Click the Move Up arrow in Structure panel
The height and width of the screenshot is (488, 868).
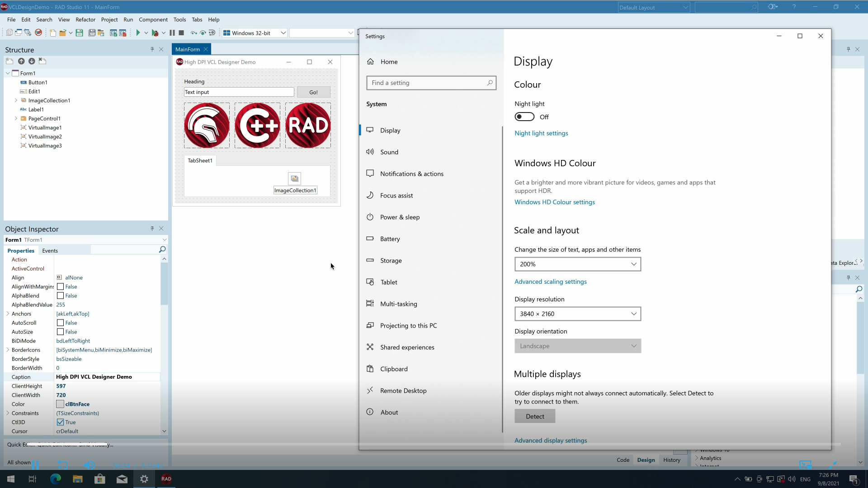pyautogui.click(x=21, y=61)
